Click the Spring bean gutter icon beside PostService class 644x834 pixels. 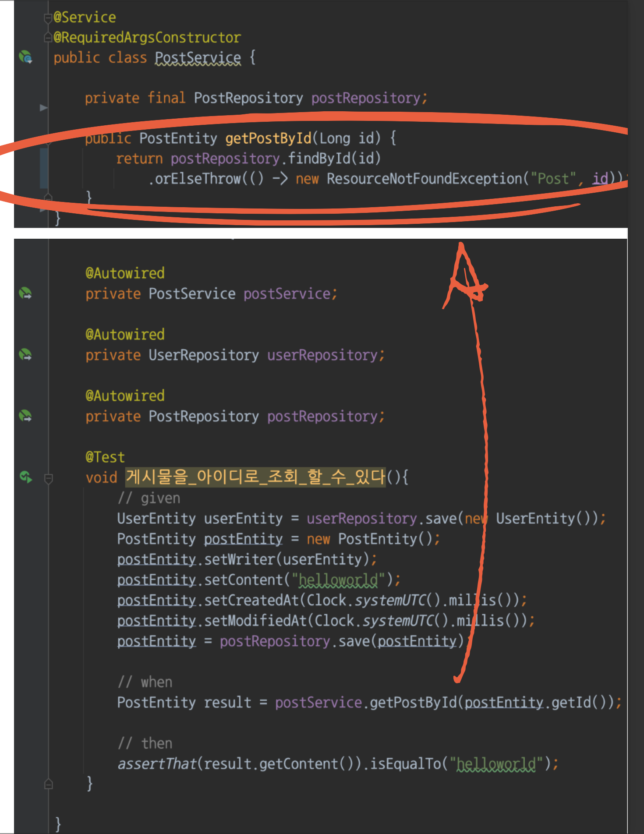point(25,57)
